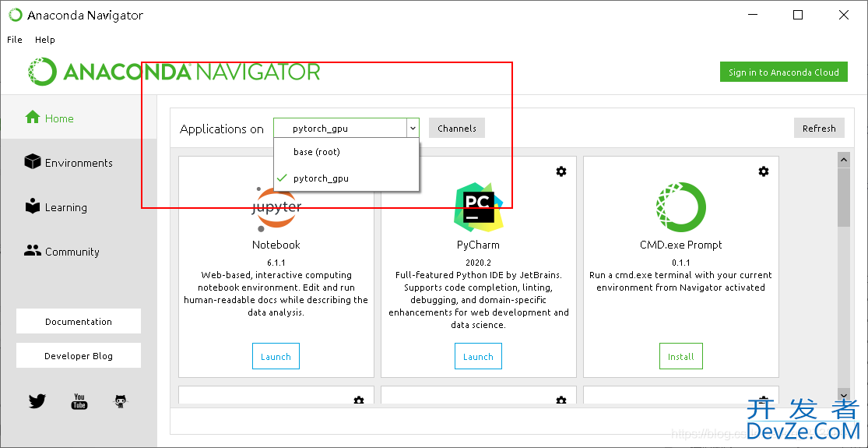Collapse the environment dropdown arrow

[413, 129]
